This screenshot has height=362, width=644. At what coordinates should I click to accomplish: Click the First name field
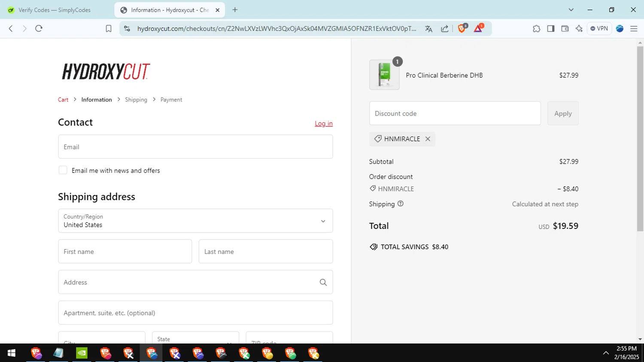click(125, 252)
